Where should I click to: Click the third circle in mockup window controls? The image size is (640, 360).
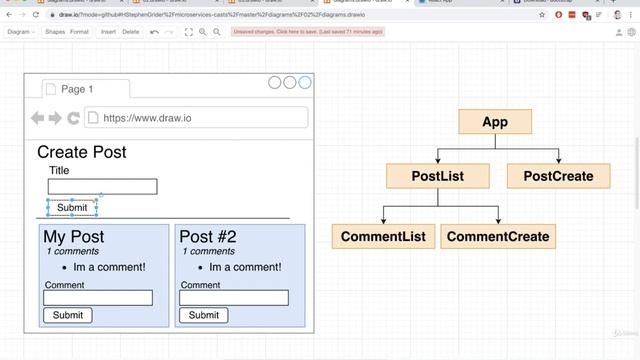[x=305, y=82]
